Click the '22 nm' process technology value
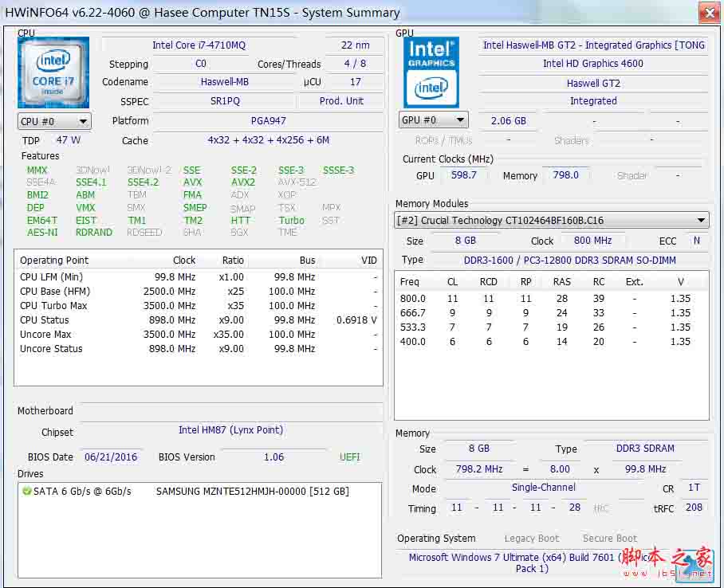The height and width of the screenshot is (588, 724). (355, 45)
